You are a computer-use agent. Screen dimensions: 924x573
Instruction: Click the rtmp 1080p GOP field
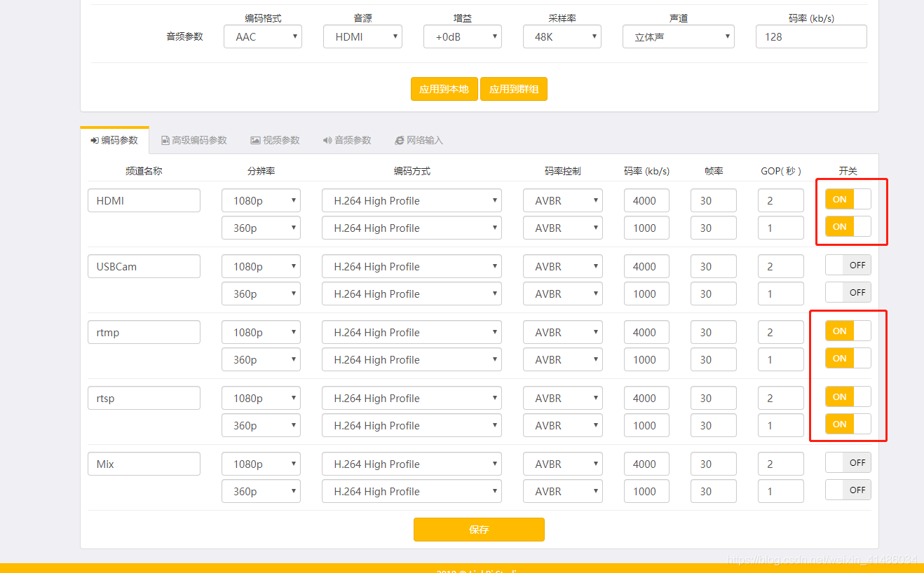pyautogui.click(x=781, y=332)
